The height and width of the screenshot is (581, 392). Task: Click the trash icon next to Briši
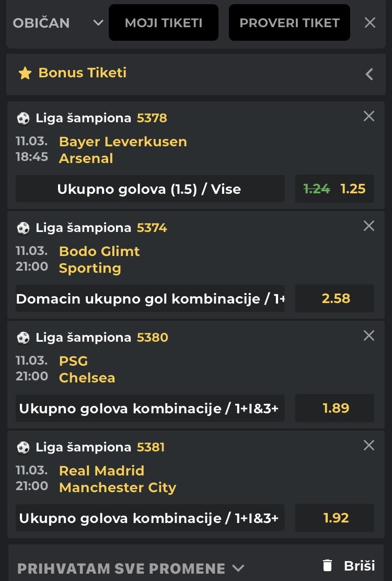tap(328, 565)
